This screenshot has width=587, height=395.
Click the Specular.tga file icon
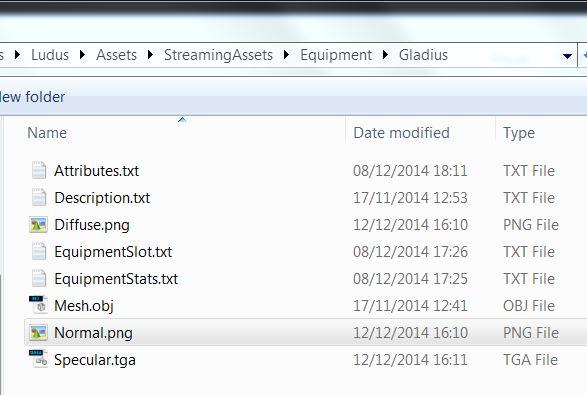point(39,359)
